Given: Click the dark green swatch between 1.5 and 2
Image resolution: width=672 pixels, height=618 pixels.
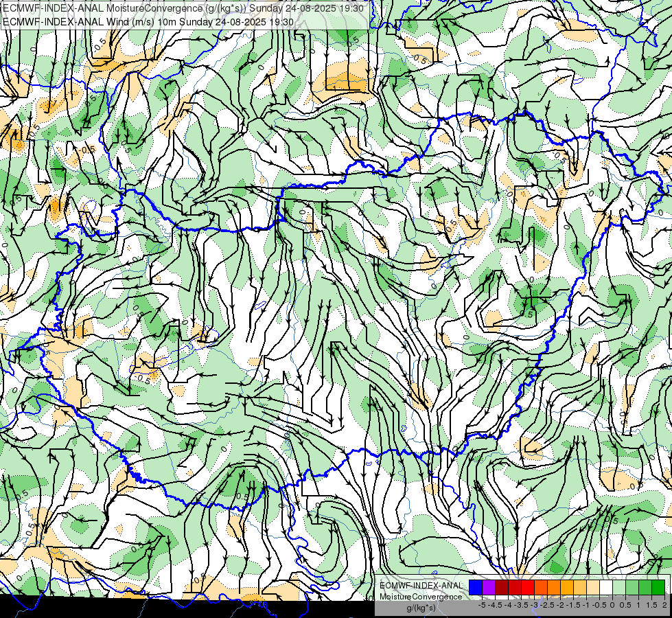Looking at the screenshot, I should click(658, 588).
